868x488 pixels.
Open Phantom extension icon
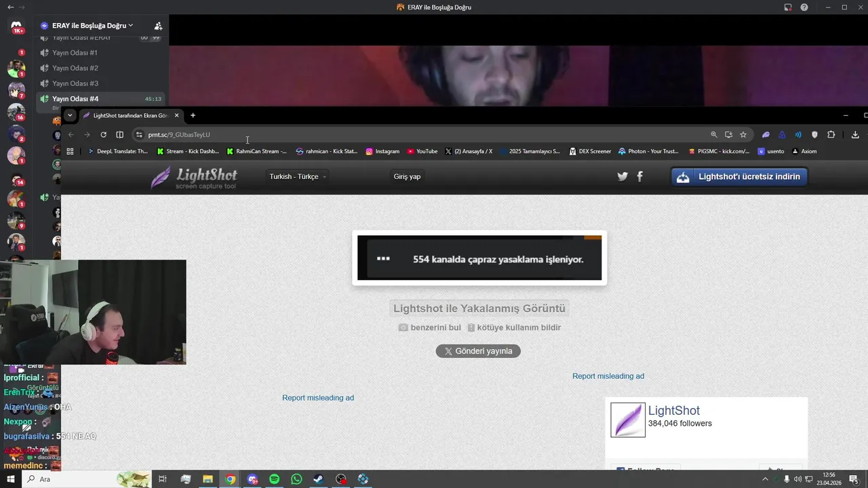(766, 134)
